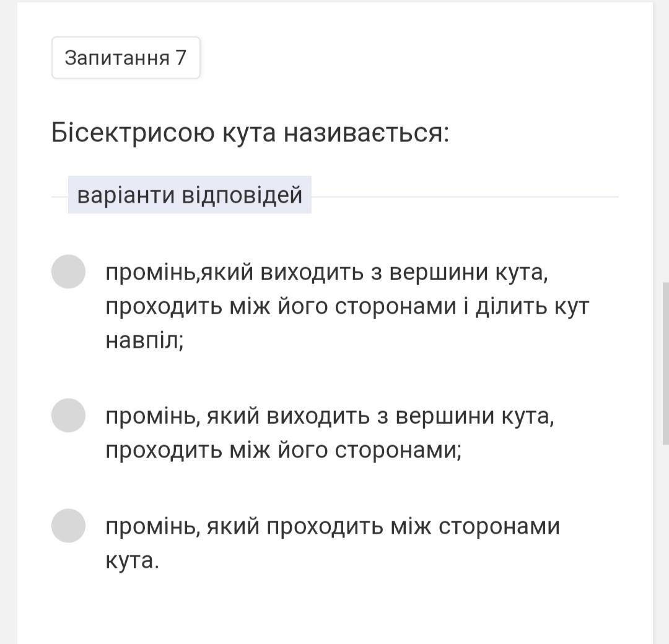
Task: Click the question text 'Бісектрисою кута називається:'
Action: tap(250, 133)
